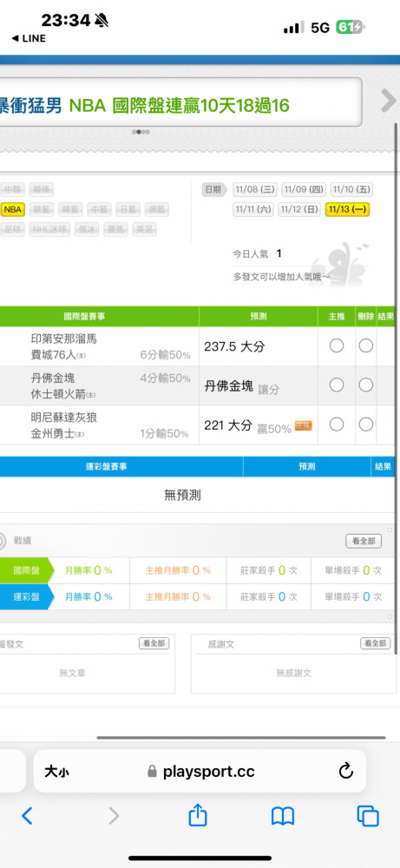
Task: Expand 感謝文 with its 看全部 button
Action: [x=375, y=643]
